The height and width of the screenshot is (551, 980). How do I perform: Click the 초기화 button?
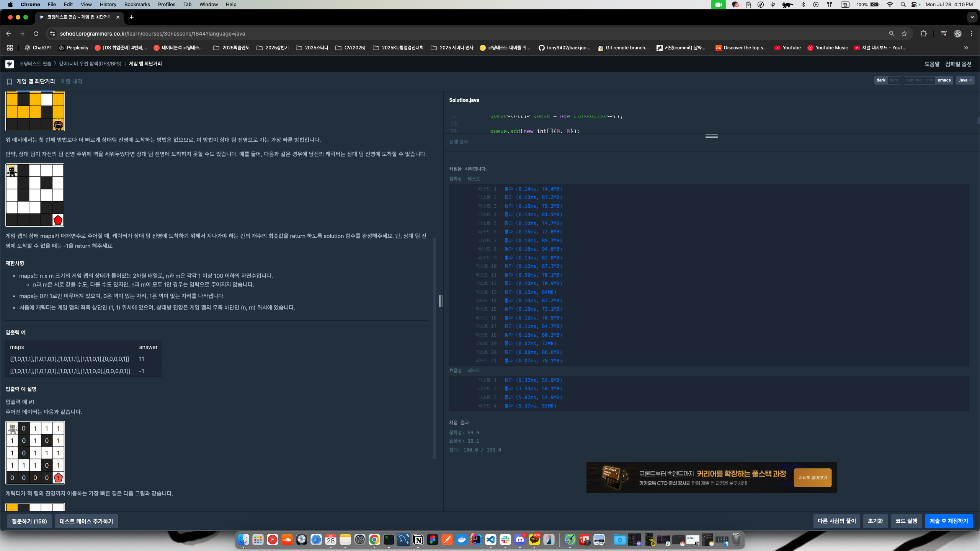875,521
